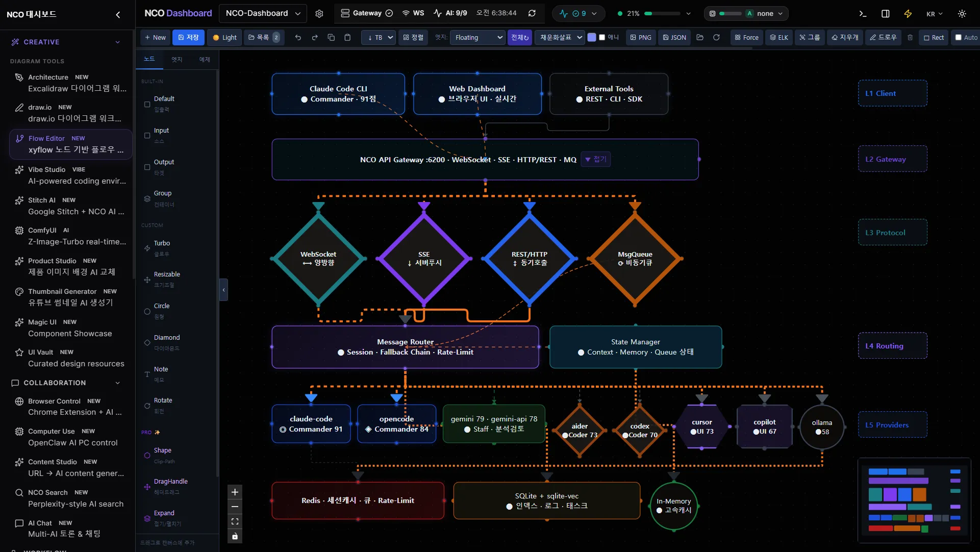The image size is (980, 552).
Task: Pick the Turbo custom node
Action: 177,248
